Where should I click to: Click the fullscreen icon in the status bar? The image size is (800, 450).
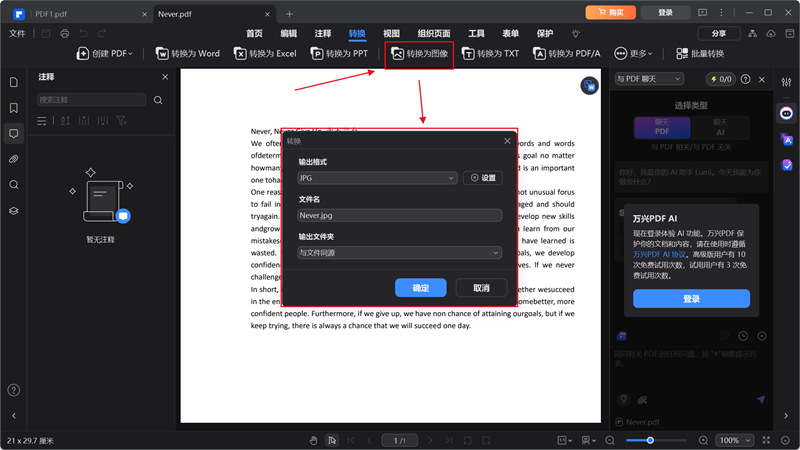coord(766,440)
